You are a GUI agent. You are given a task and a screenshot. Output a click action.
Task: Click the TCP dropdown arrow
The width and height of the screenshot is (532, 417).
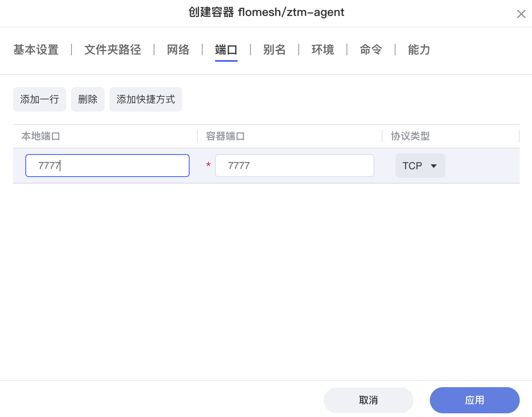point(434,166)
